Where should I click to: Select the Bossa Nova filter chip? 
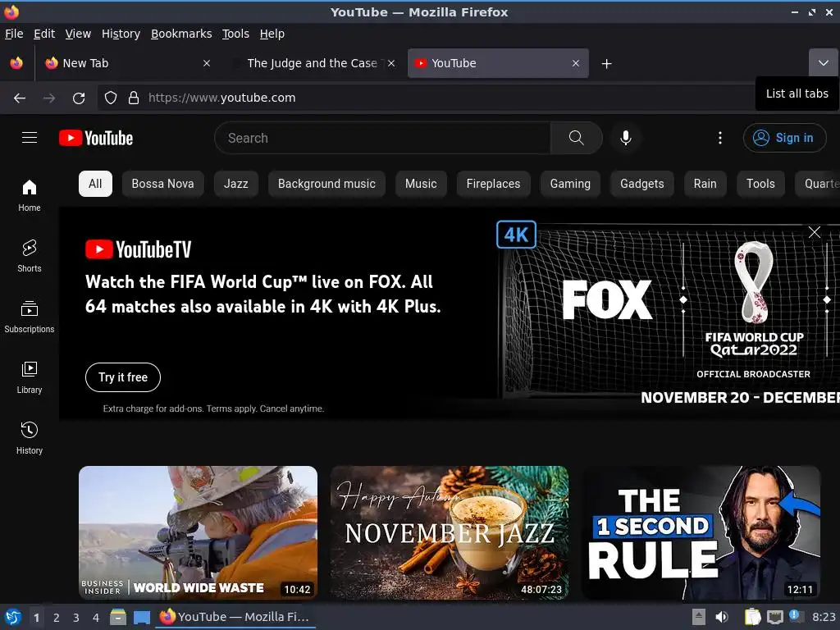tap(163, 184)
